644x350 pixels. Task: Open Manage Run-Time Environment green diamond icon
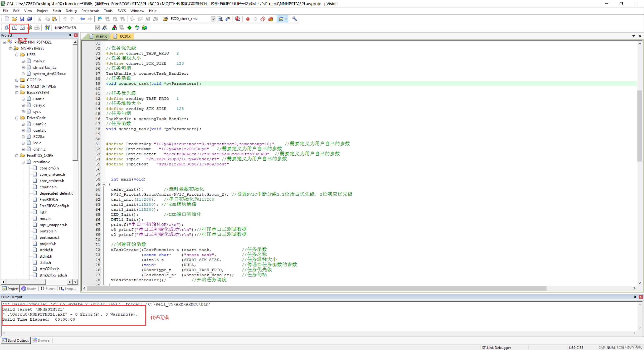[x=129, y=28]
